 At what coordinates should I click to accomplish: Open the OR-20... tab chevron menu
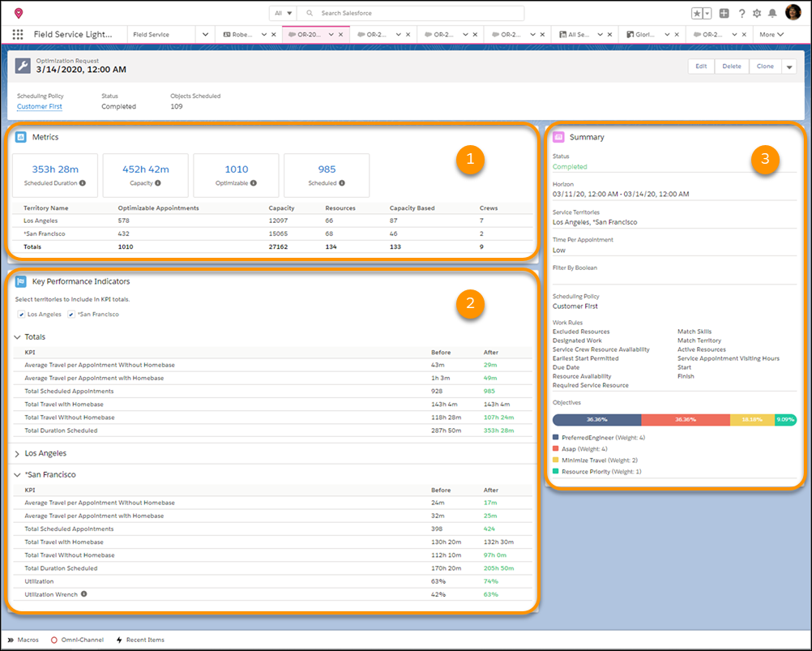[x=331, y=35]
